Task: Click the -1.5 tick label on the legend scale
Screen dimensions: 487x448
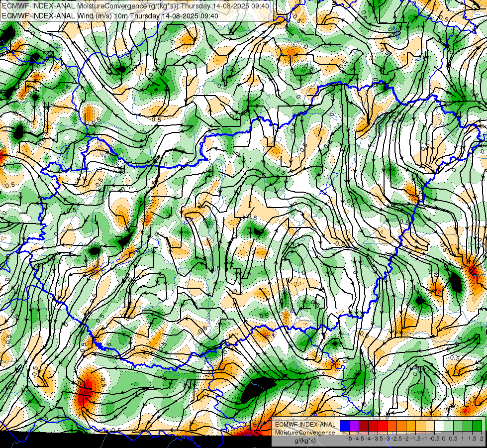Action: [415, 439]
